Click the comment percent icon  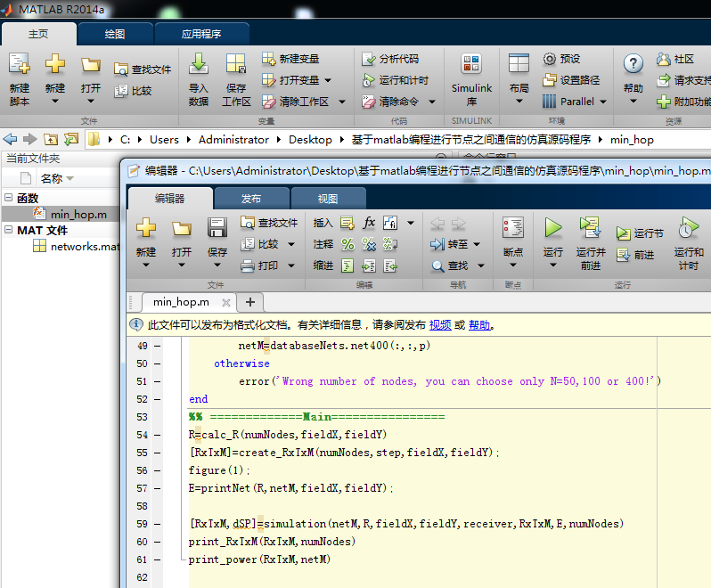pyautogui.click(x=347, y=244)
